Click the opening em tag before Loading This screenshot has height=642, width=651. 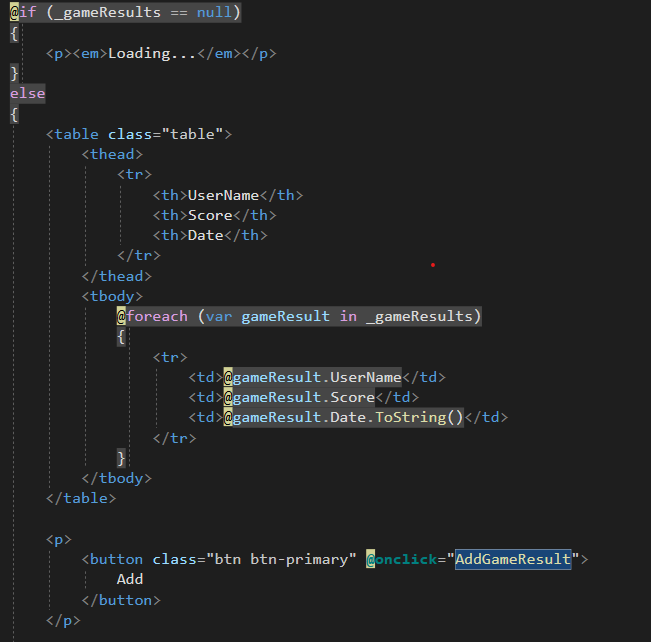click(x=90, y=53)
